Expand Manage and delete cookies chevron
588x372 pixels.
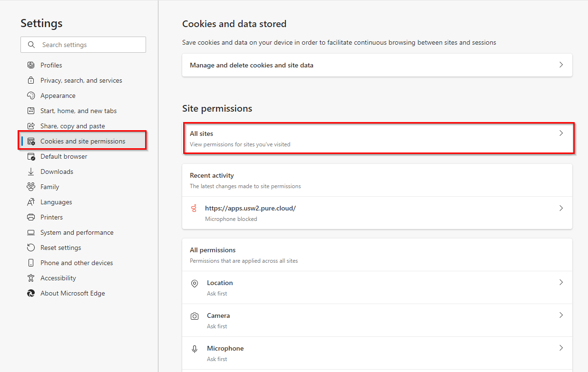[561, 65]
